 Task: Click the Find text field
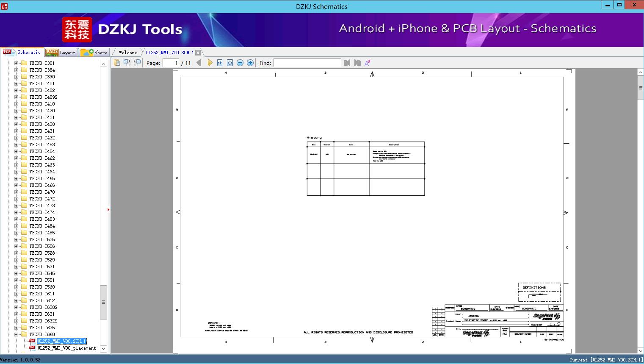coord(307,63)
